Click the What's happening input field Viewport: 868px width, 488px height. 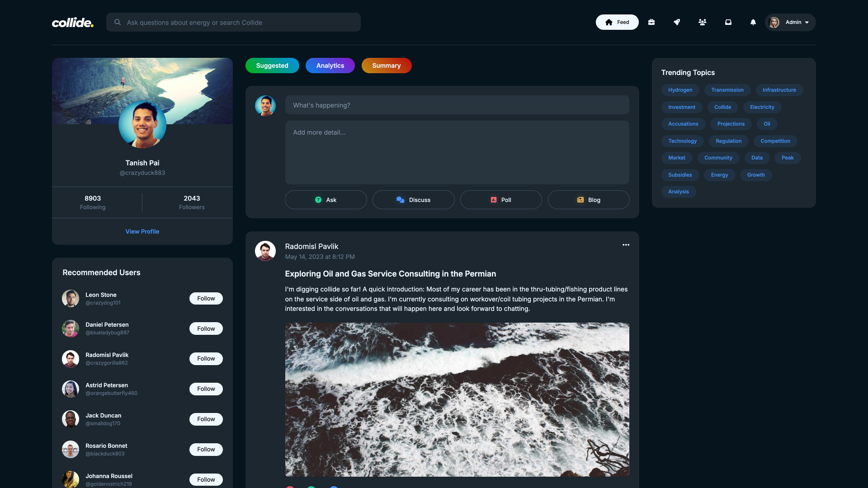coord(457,105)
